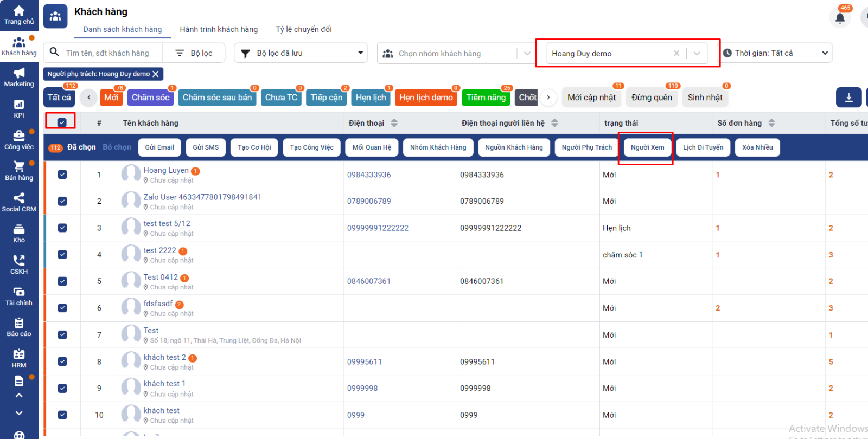Open HRM module in sidebar

(x=19, y=359)
